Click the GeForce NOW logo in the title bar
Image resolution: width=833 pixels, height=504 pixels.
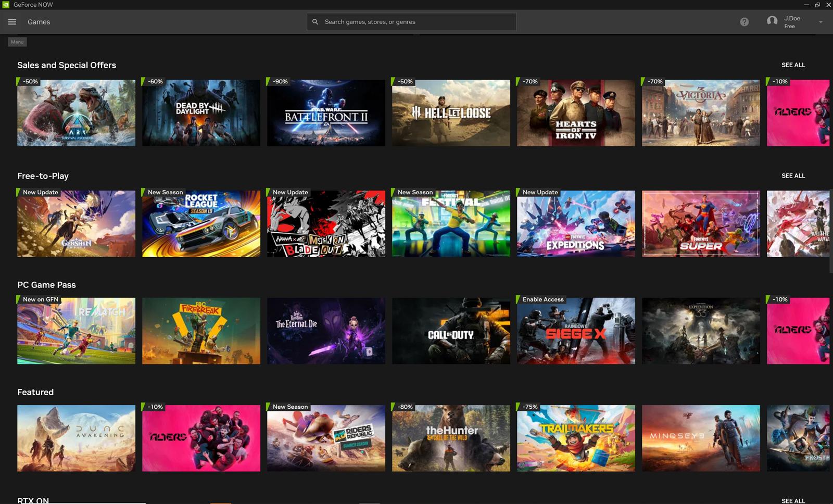pos(5,4)
